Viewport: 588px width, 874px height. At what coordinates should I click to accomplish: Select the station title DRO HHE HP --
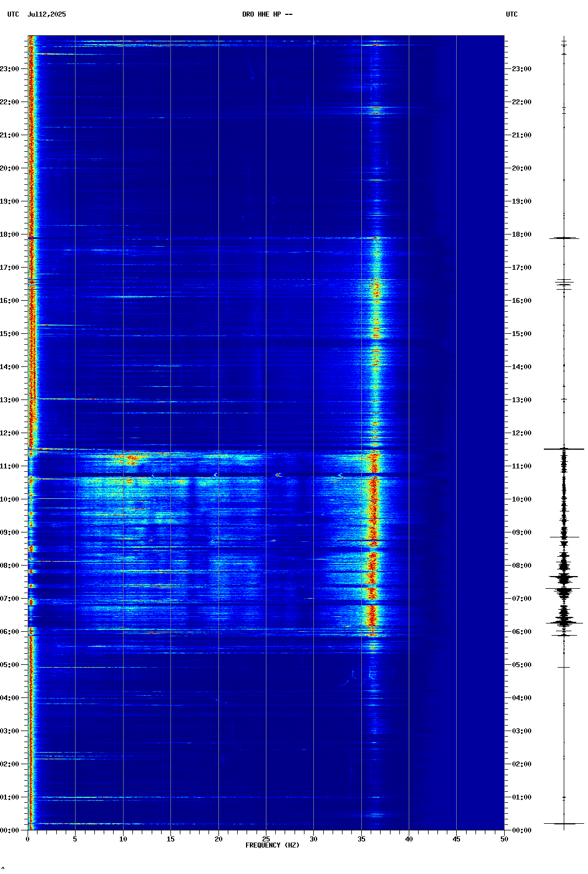coord(268,14)
